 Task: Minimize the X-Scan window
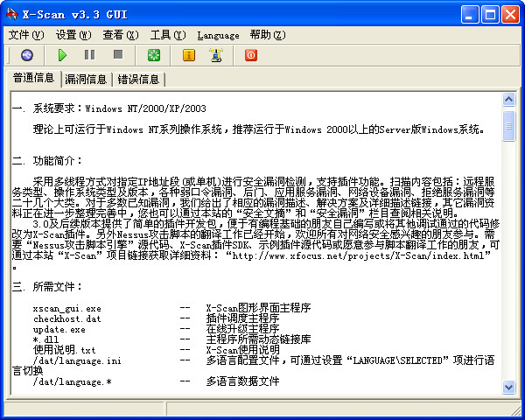[x=469, y=15]
